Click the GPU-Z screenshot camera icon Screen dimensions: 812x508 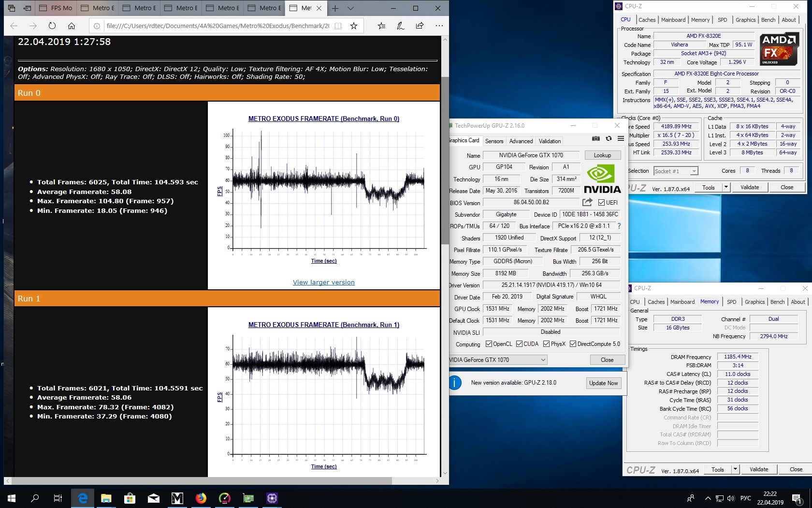click(596, 139)
